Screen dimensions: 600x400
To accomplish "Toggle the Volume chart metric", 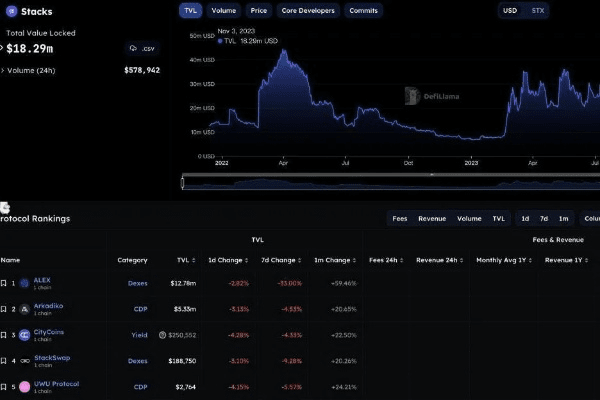I will click(x=224, y=11).
